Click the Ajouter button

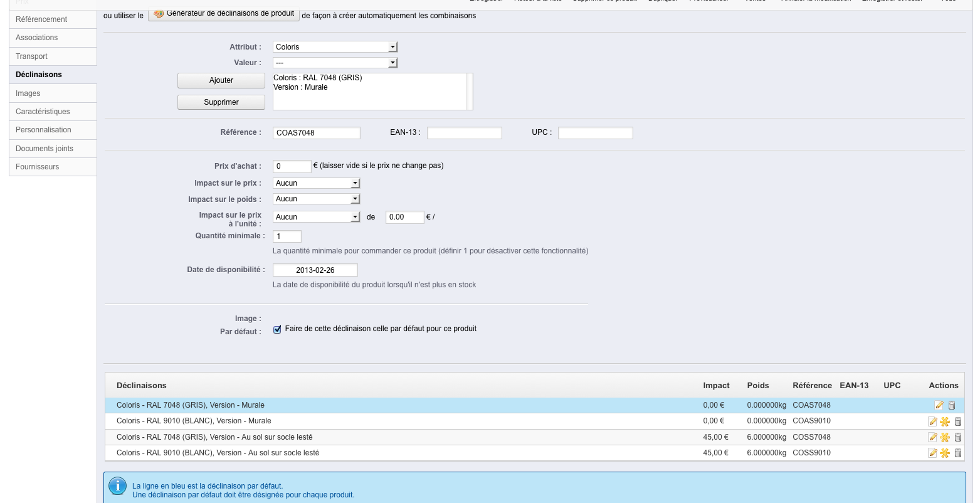(221, 80)
